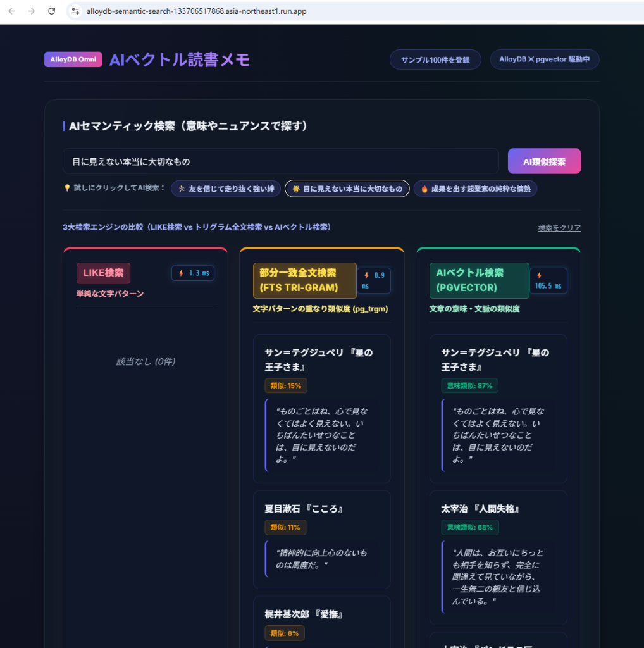
Task: Select the 目に見えない本当に大切なもの suggestion chip
Action: coord(347,189)
